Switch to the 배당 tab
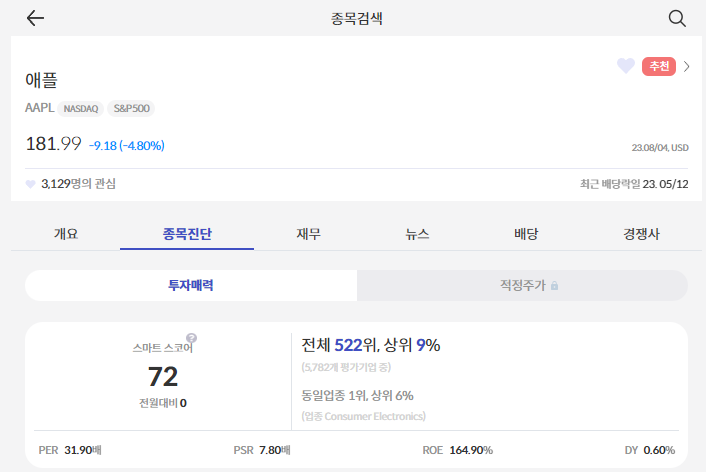This screenshot has height=472, width=706. 526,234
